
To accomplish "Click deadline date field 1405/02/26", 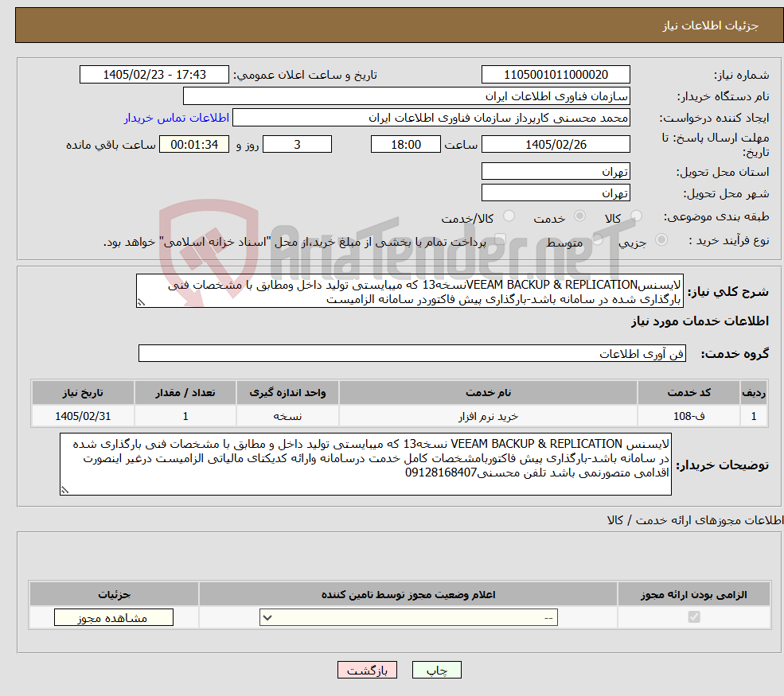I will [556, 145].
